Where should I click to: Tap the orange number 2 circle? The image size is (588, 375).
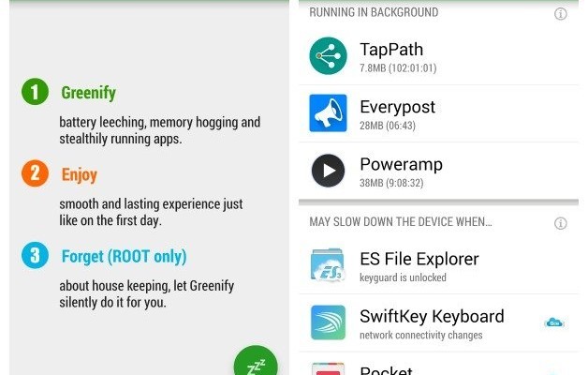coord(35,173)
